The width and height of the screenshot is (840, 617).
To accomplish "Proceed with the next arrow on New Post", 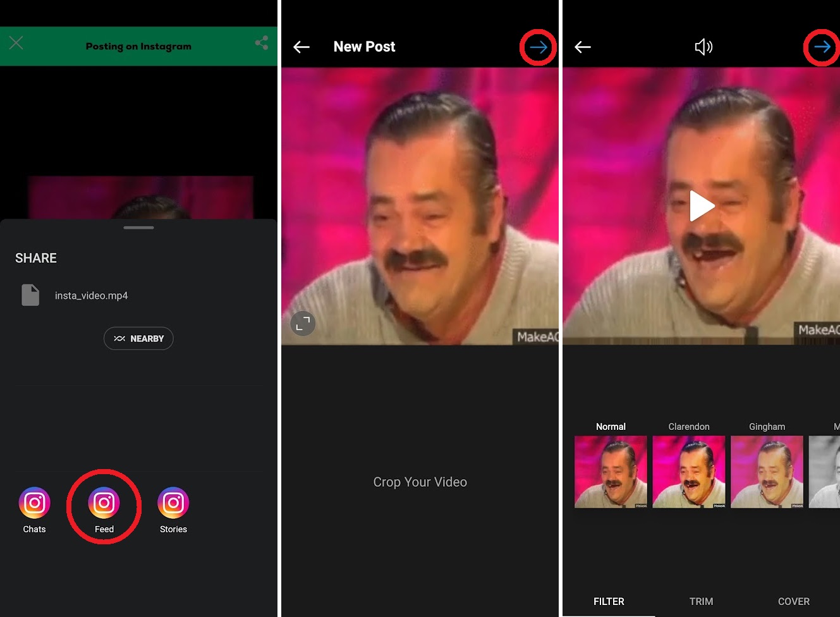I will [537, 47].
